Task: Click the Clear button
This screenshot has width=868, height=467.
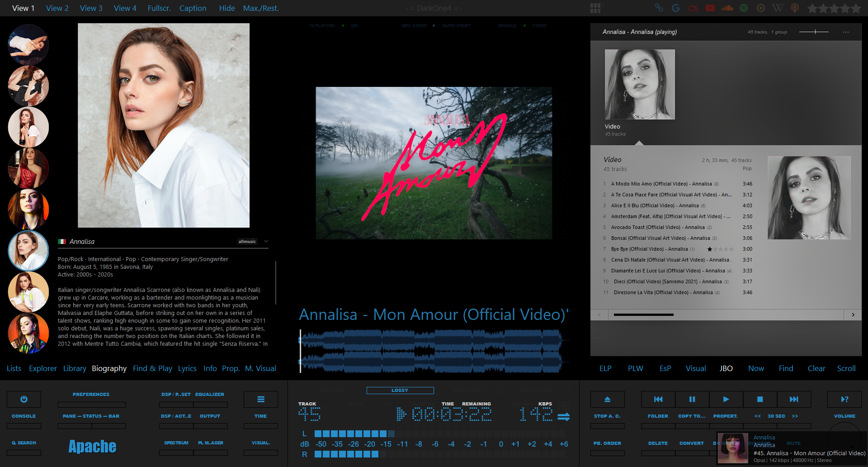Action: 816,368
